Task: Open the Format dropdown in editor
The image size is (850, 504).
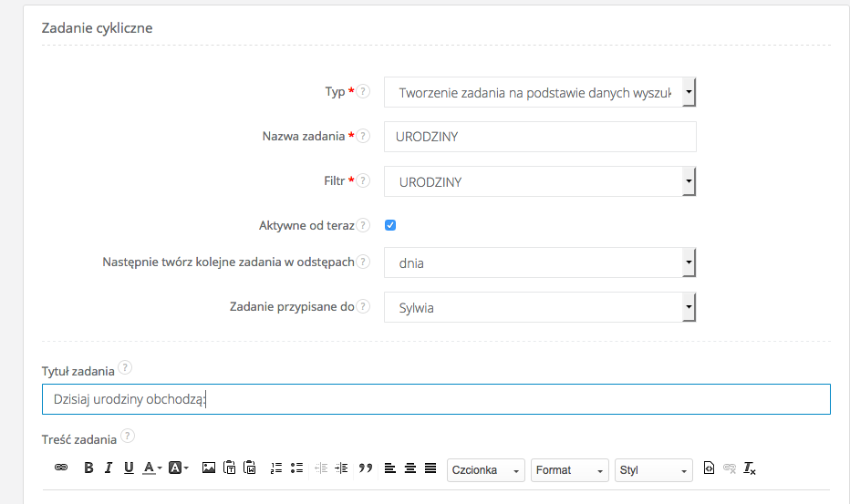Action: (570, 470)
